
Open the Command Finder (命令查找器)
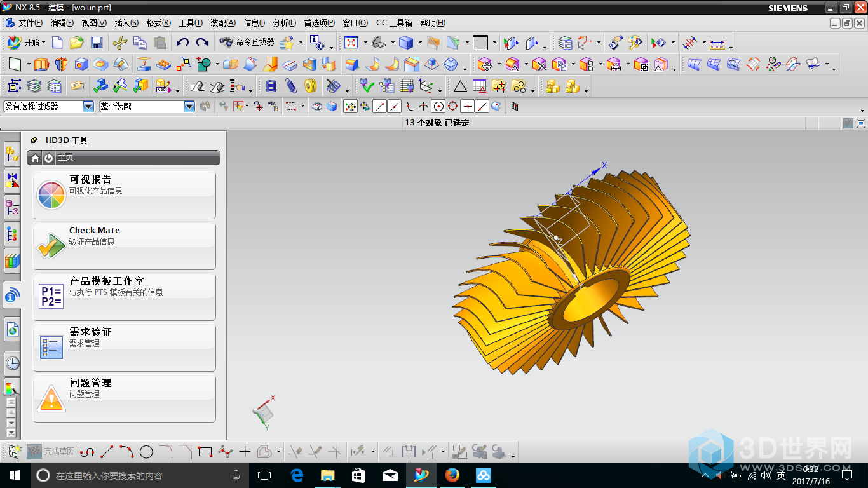[x=247, y=43]
